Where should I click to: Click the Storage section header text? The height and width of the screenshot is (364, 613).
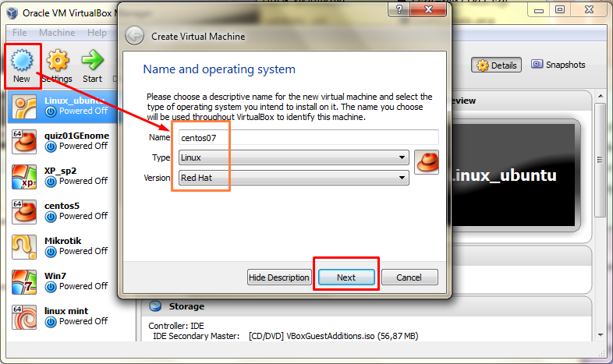[186, 306]
